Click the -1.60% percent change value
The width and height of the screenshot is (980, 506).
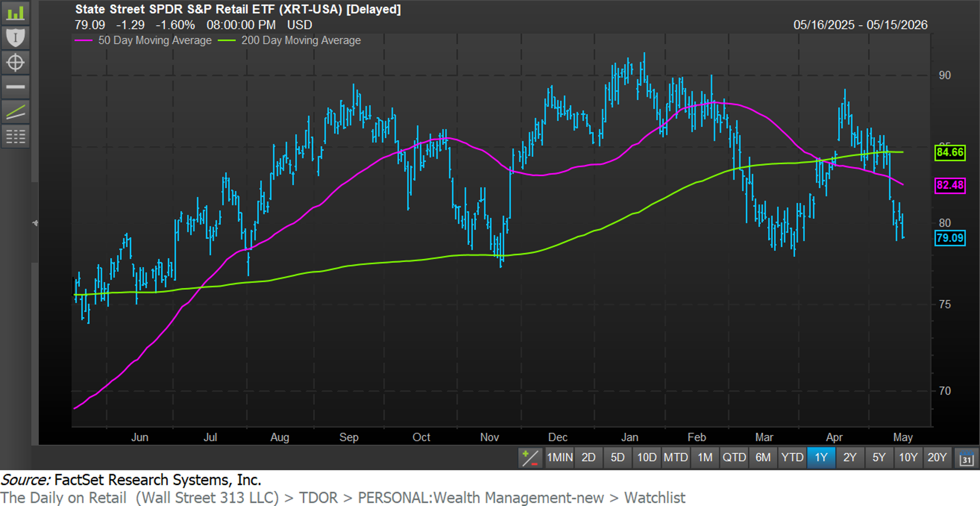(175, 25)
